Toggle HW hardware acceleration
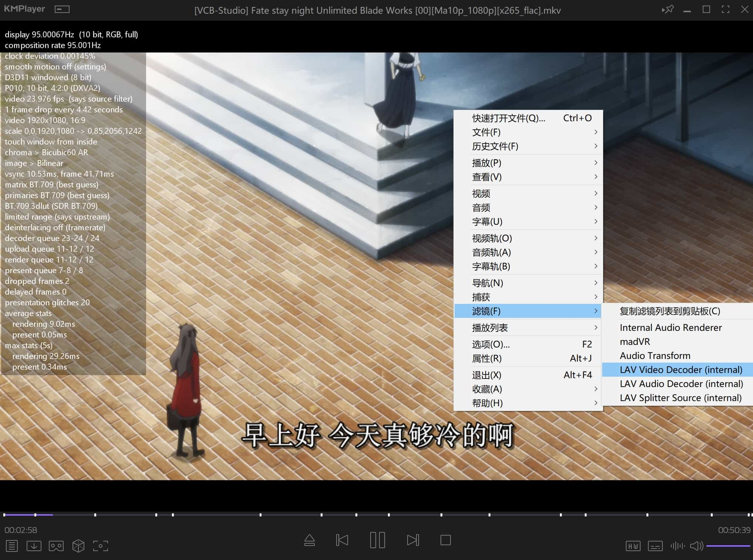 coord(633,546)
